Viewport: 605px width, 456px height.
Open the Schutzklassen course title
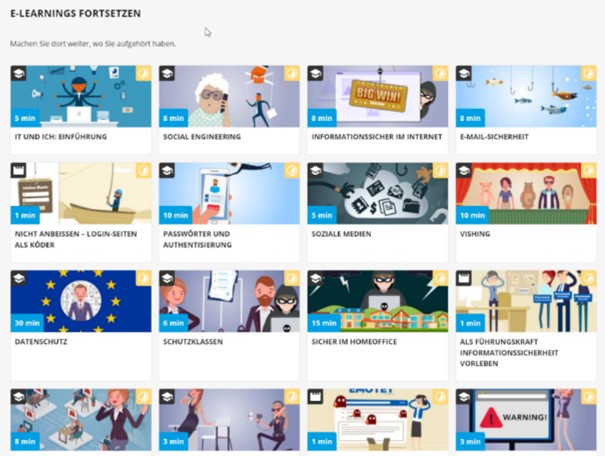pos(193,342)
